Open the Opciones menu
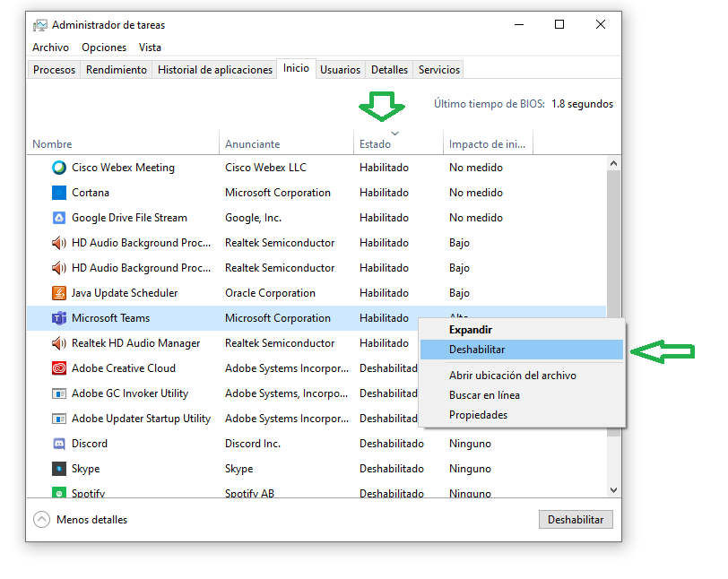This screenshot has height=579, width=728. tap(104, 48)
